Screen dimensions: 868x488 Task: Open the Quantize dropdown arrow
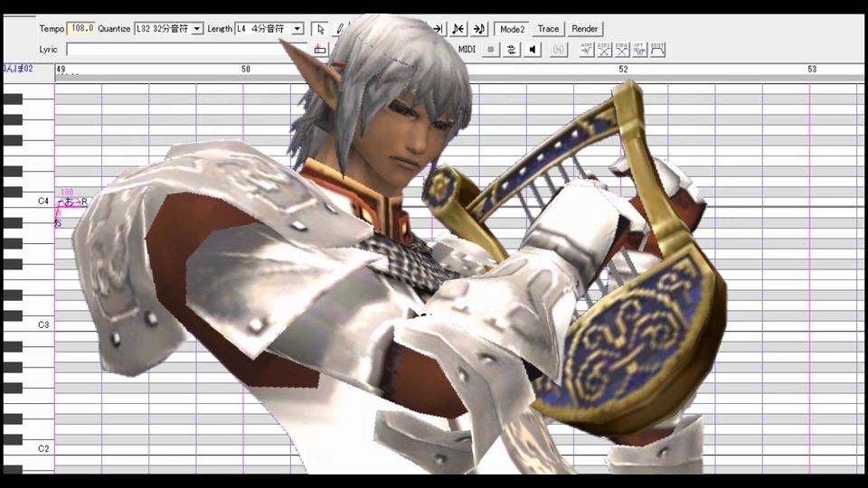tap(197, 29)
